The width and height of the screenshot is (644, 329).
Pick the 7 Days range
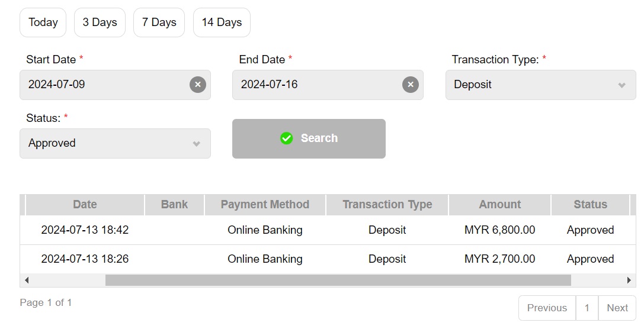tap(159, 22)
